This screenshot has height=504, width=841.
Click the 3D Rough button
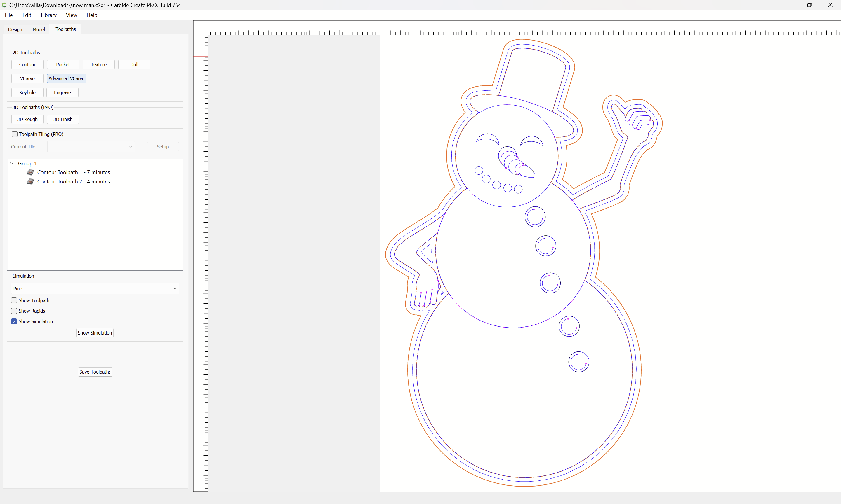(x=27, y=119)
